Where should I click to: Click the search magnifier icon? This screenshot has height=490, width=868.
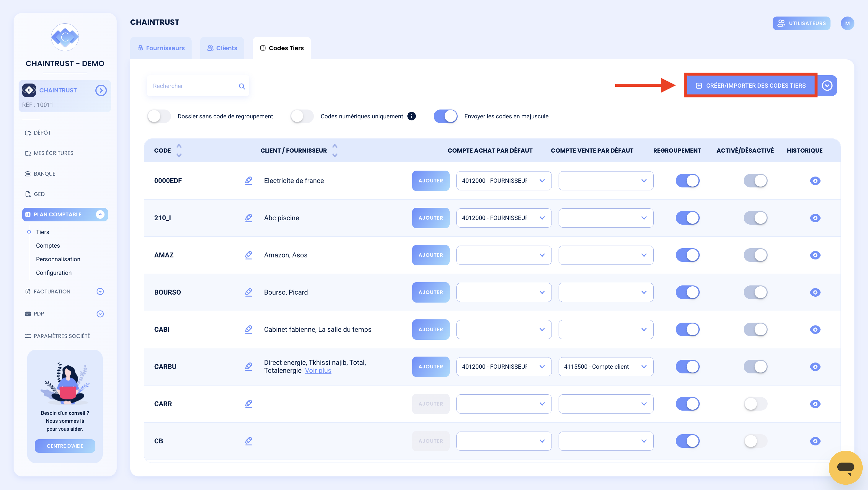pyautogui.click(x=242, y=86)
